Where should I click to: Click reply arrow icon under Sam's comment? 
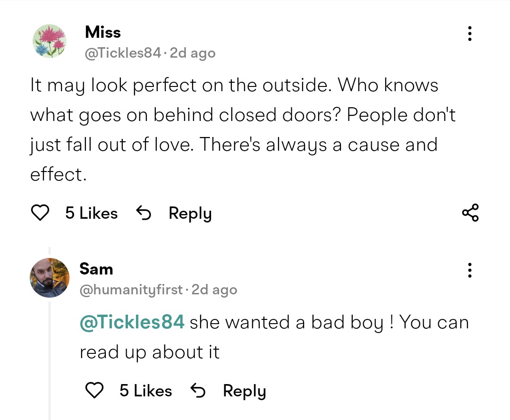197,391
